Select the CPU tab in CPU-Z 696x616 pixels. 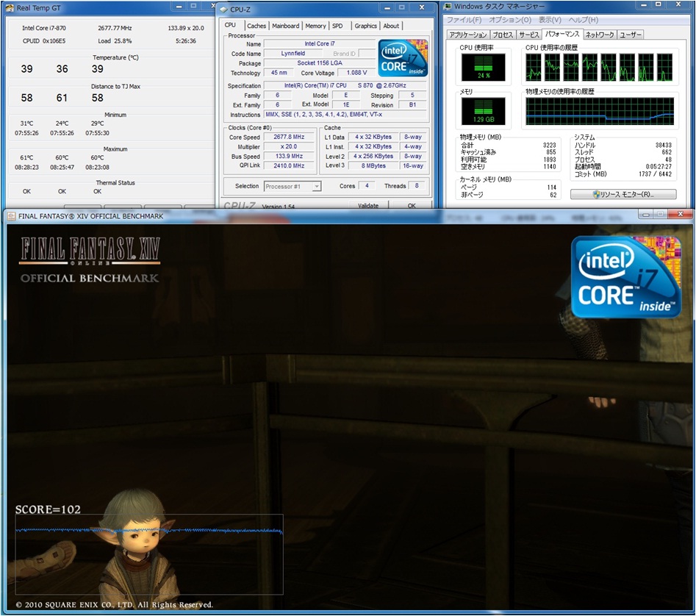pyautogui.click(x=230, y=25)
